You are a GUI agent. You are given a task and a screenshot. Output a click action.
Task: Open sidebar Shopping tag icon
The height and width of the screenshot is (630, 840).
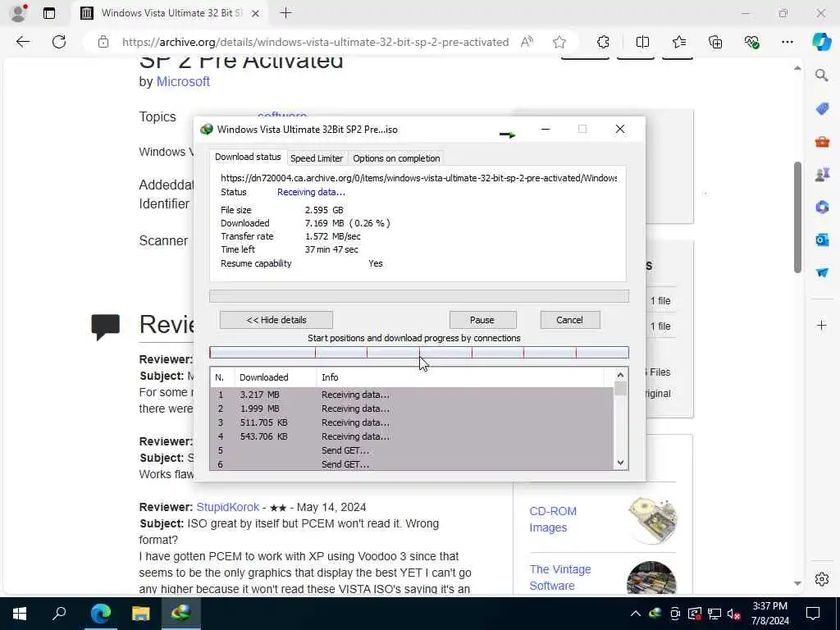click(822, 109)
